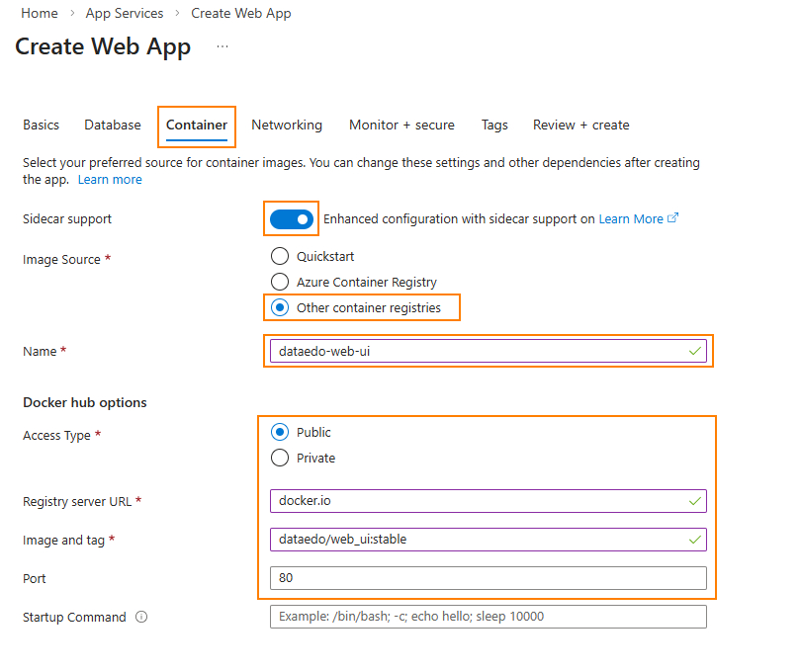801x672 pixels.
Task: Go to the Monitor + secure tab
Action: click(x=401, y=125)
